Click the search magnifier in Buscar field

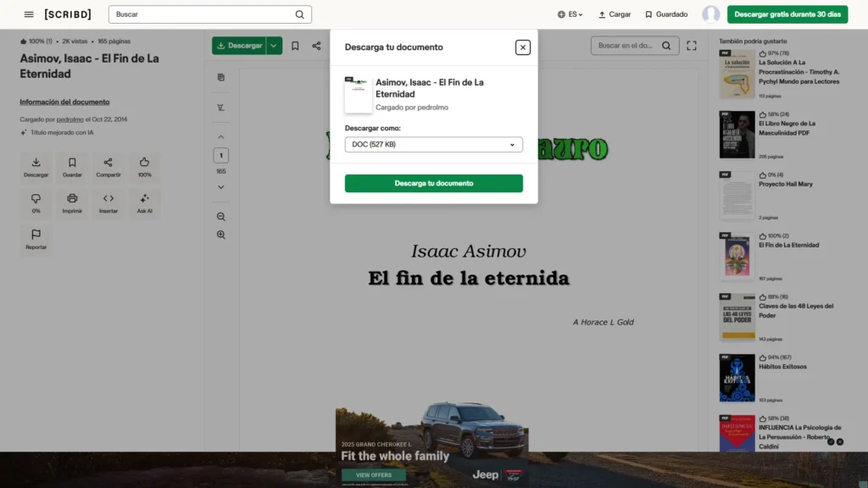coord(299,14)
